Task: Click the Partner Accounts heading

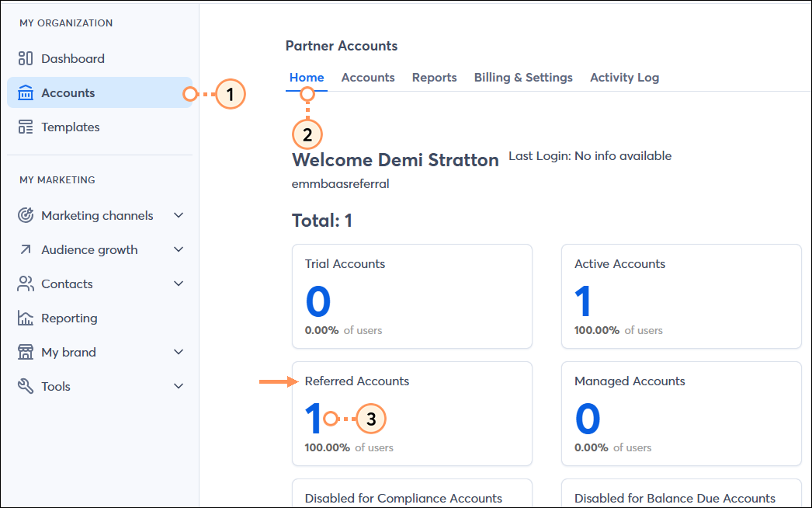Action: (342, 46)
